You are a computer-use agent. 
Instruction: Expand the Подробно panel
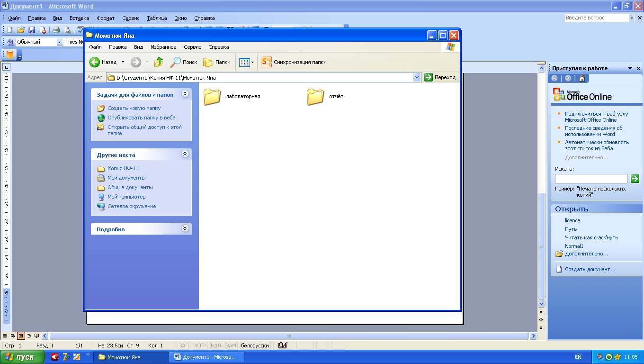point(185,228)
